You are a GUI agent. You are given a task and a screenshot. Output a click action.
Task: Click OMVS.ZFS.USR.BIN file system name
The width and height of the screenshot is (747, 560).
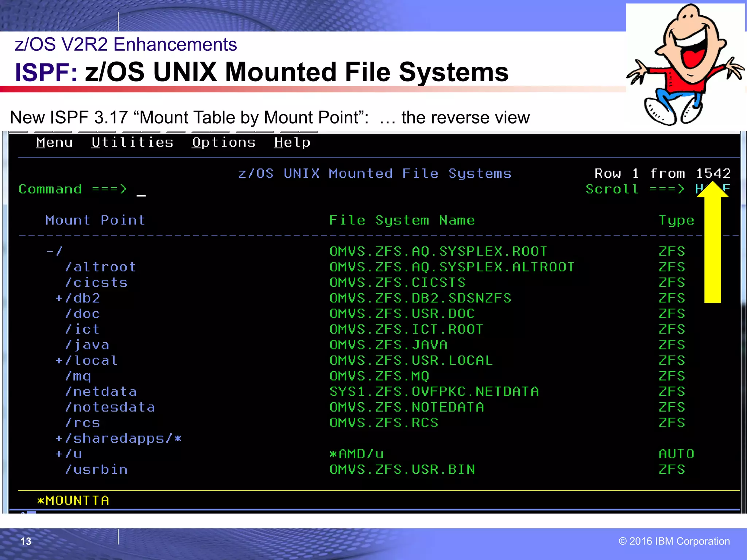402,470
